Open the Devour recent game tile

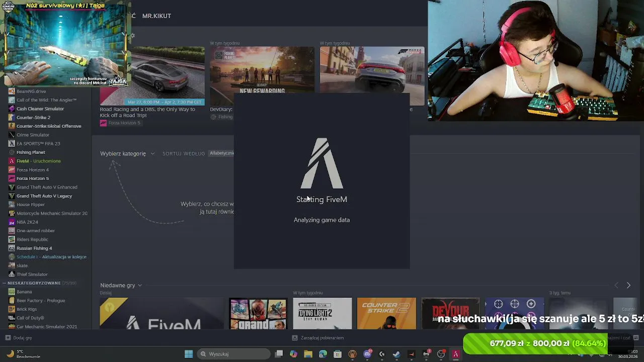(x=450, y=313)
